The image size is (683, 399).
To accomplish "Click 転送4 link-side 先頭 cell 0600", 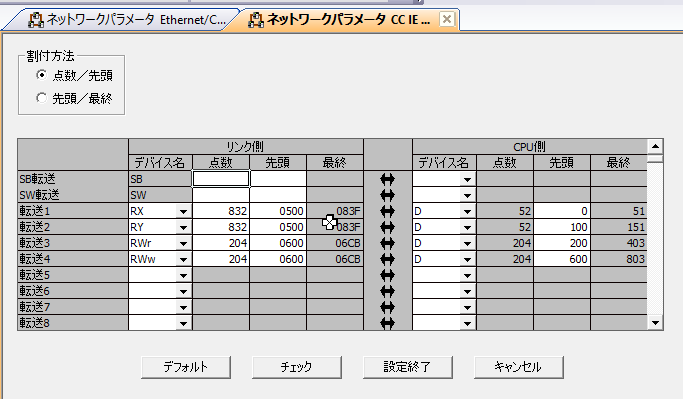I will 278,259.
